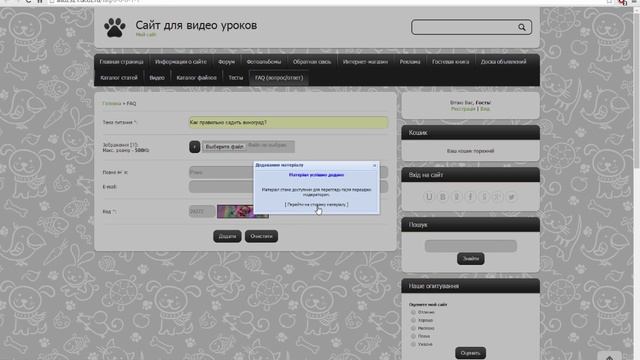
Task: Open the Интернет-магазин menu item
Action: (365, 62)
